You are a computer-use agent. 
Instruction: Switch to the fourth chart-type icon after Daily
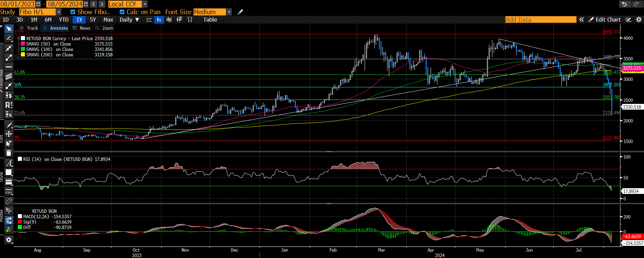click(x=179, y=20)
